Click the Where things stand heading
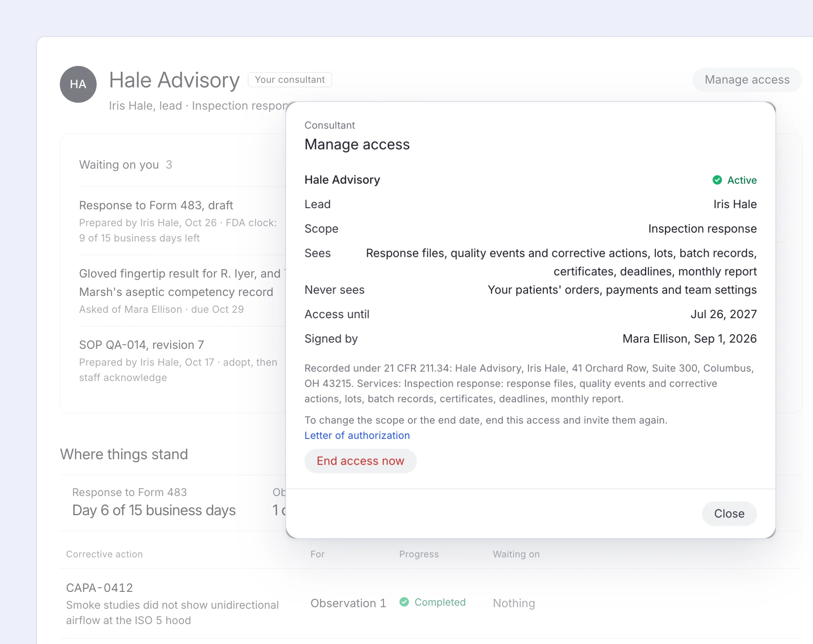The width and height of the screenshot is (813, 644). [x=124, y=454]
